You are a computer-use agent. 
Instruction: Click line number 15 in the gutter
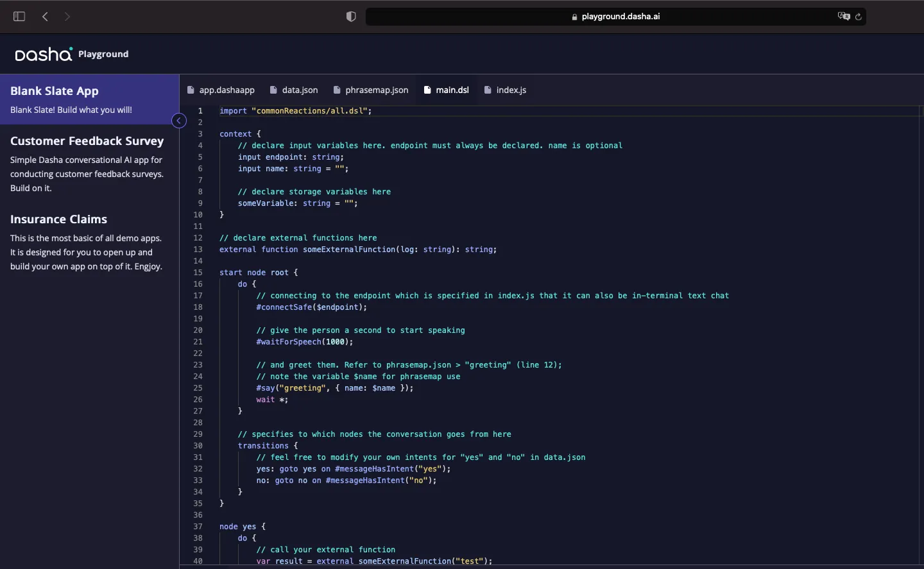(x=198, y=273)
